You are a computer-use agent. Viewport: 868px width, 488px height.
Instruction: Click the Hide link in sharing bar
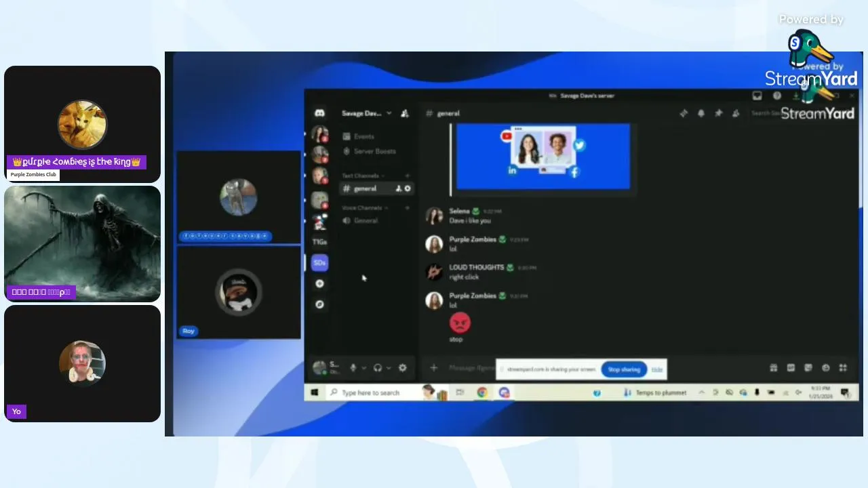657,369
